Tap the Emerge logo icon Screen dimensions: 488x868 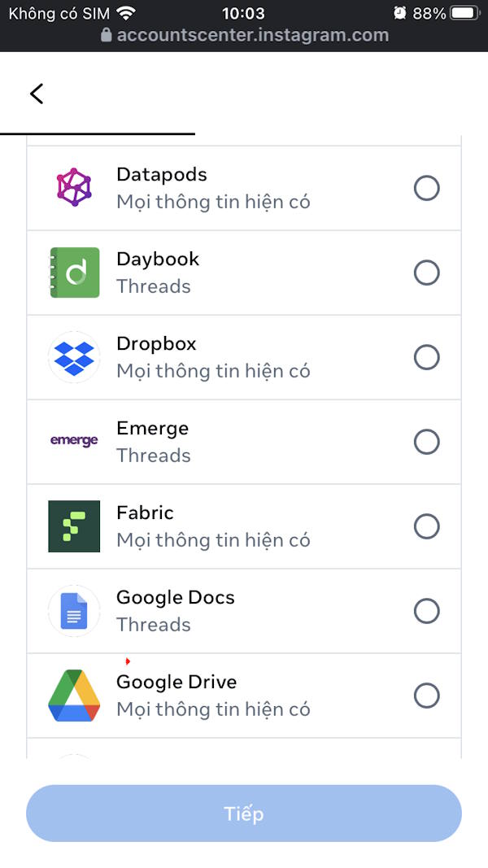74,441
